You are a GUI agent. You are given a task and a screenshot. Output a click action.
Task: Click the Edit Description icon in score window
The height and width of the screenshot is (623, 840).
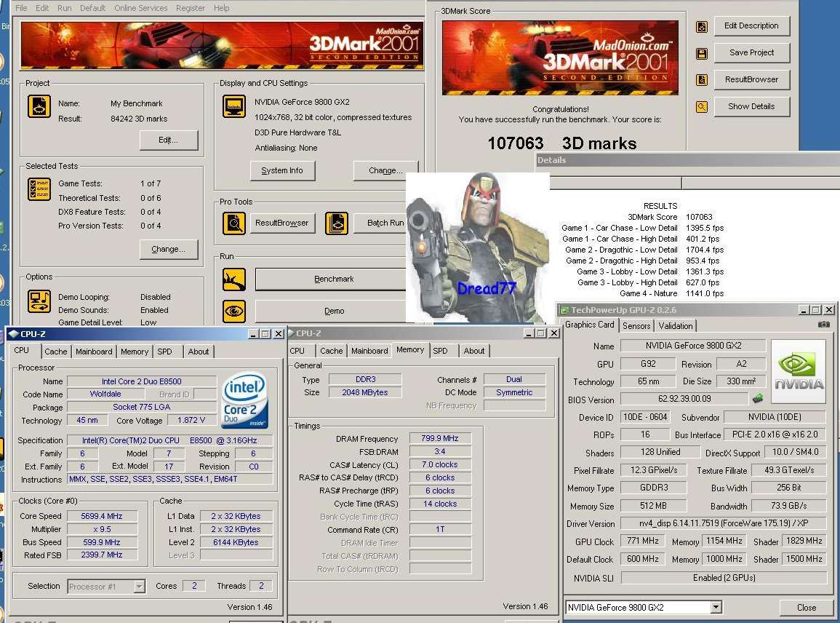pyautogui.click(x=702, y=26)
